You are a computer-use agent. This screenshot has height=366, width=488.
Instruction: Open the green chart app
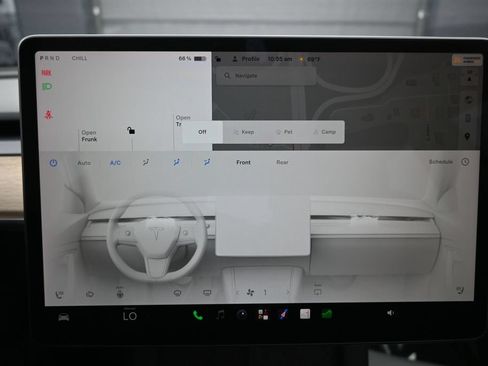[x=327, y=314]
